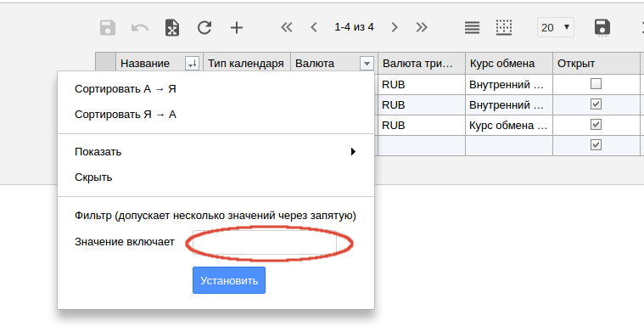Toggle grid lines view icon
Image resolution: width=644 pixels, height=332 pixels.
click(x=504, y=27)
